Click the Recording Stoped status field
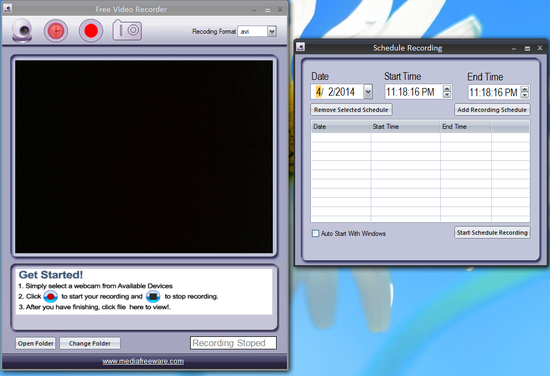Viewport: 550px width, 376px height. (233, 343)
